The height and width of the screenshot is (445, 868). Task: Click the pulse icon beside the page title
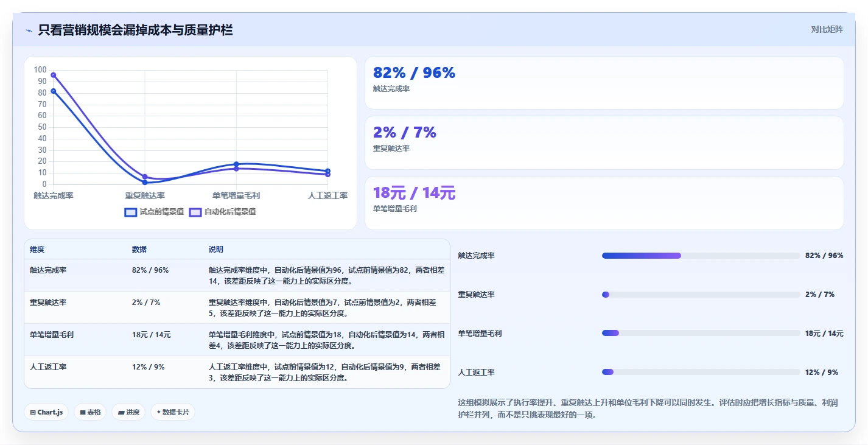[x=29, y=30]
